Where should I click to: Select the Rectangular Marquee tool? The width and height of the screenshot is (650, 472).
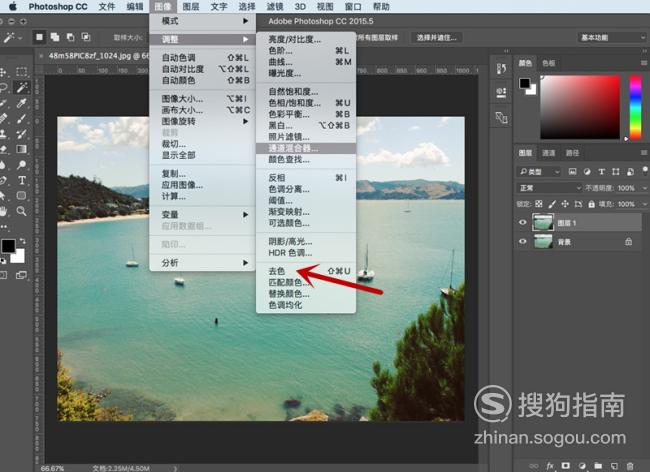point(21,72)
